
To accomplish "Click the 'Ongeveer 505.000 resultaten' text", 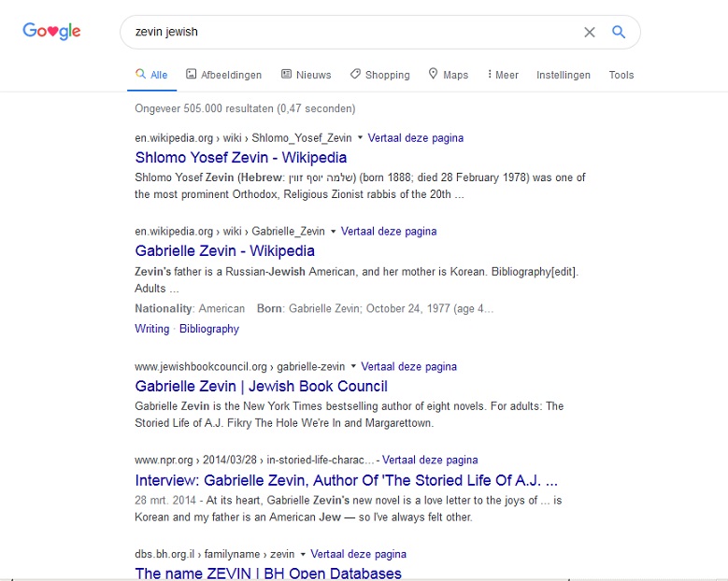I will [x=245, y=108].
